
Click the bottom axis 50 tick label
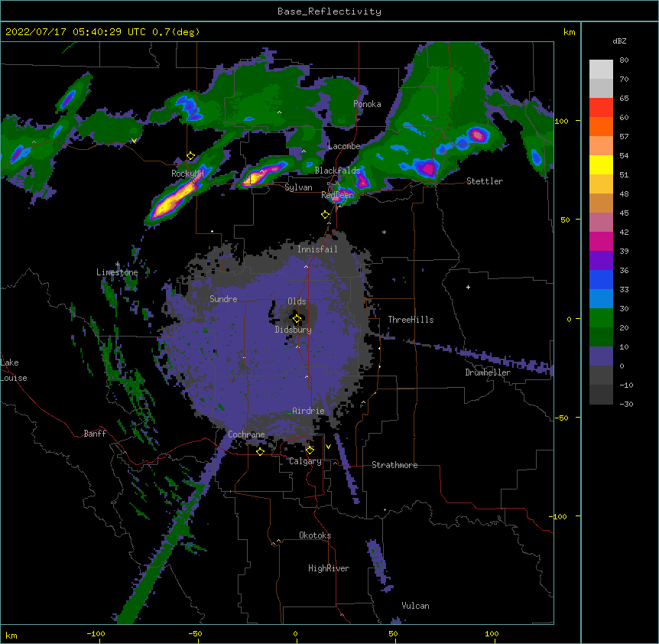click(393, 633)
